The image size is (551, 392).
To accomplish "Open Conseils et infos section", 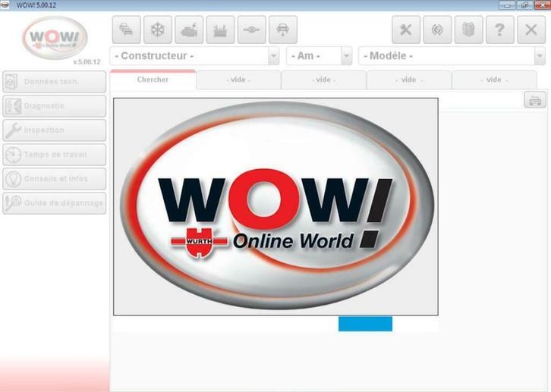I will pos(55,179).
